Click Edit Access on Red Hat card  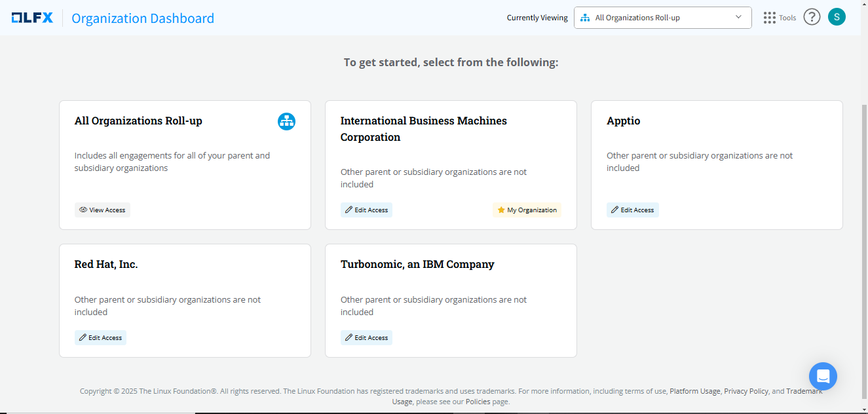pos(100,338)
